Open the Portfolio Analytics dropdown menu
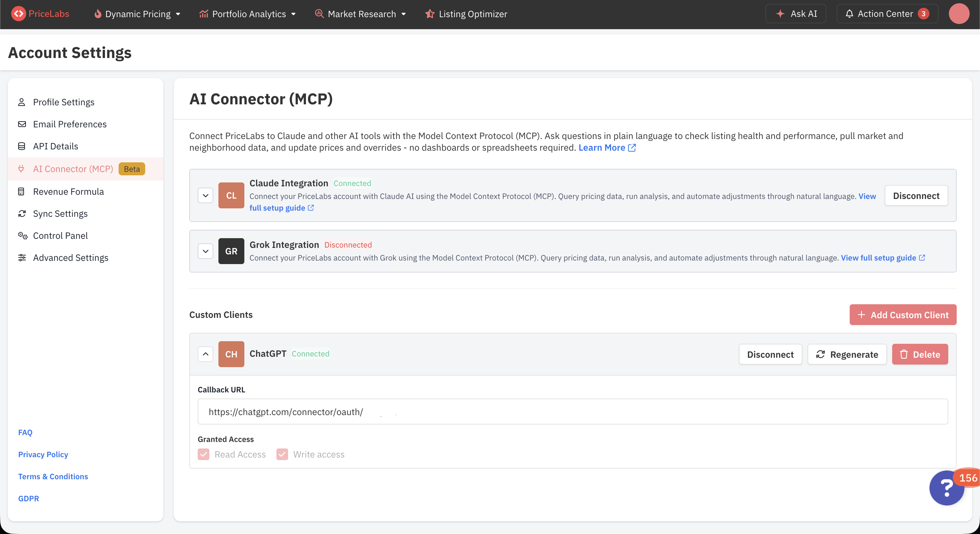Image resolution: width=980 pixels, height=534 pixels. [248, 14]
